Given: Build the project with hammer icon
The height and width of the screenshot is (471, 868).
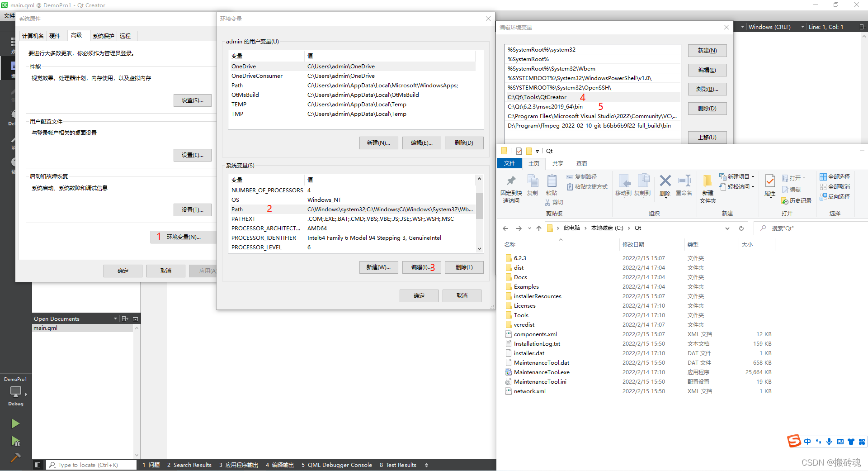Looking at the screenshot, I should [x=15, y=457].
